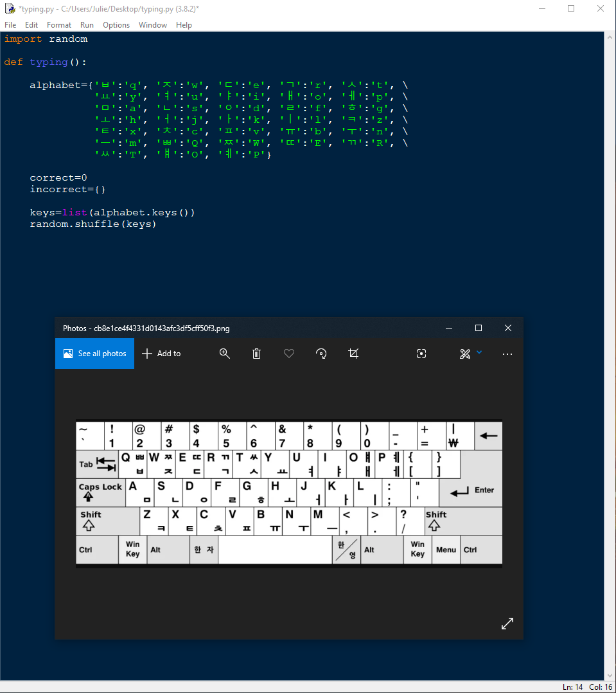Close the typing.py IDLE window
Viewport: 616px width, 693px height.
coord(601,8)
